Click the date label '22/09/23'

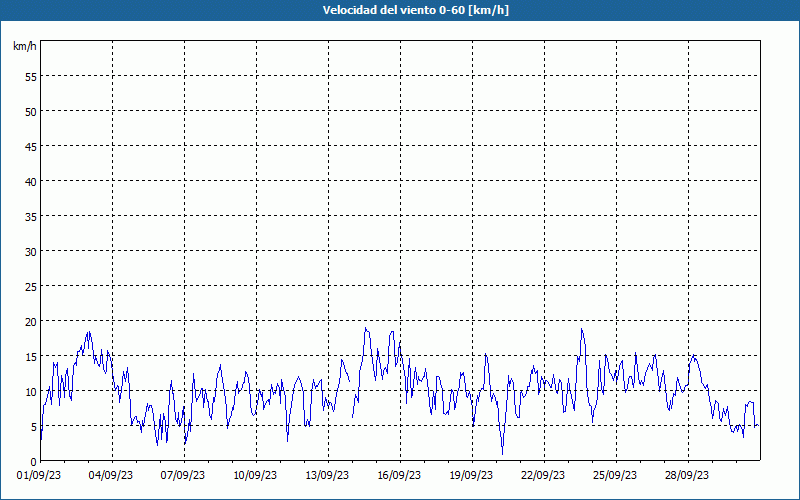[x=543, y=476]
